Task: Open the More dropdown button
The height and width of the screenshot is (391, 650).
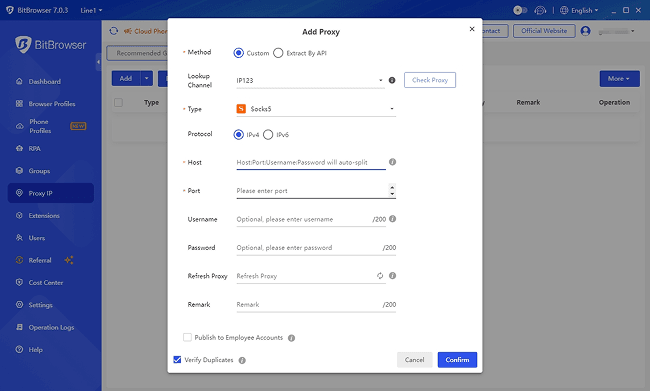Action: [619, 78]
